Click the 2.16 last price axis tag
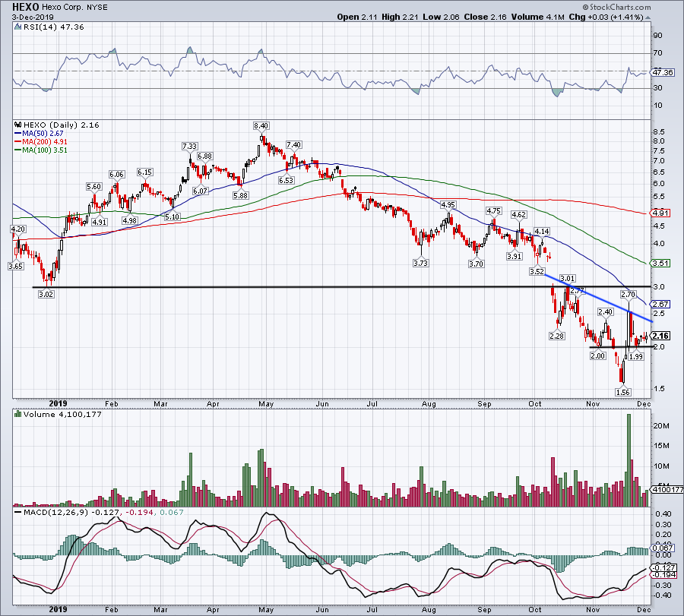 660,336
